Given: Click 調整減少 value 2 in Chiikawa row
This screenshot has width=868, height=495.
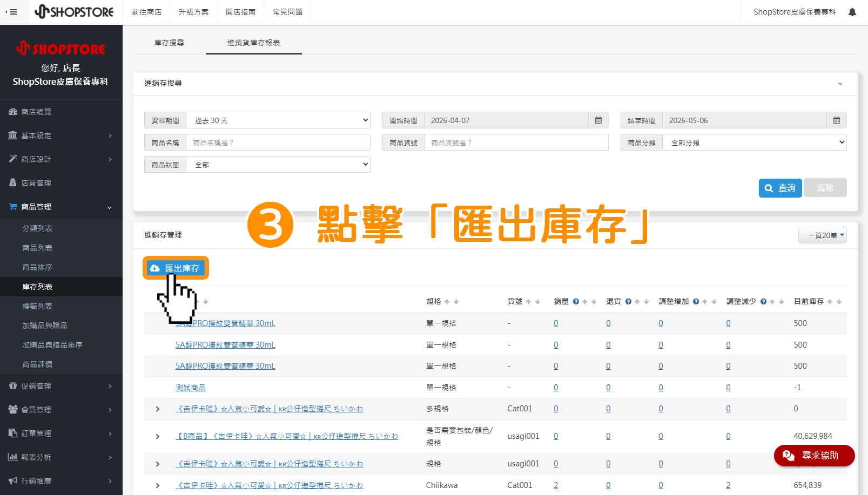Looking at the screenshot, I should click(x=728, y=485).
